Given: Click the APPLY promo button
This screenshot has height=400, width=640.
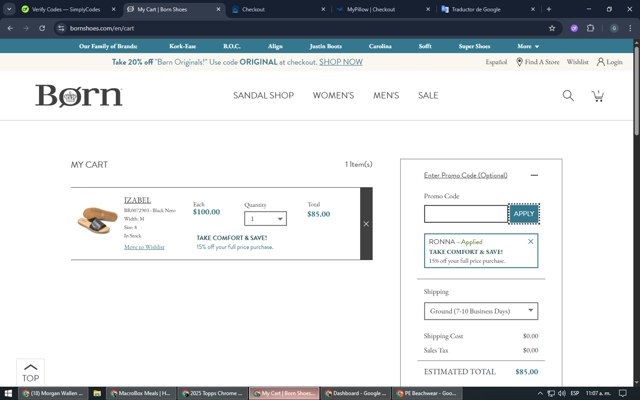Looking at the screenshot, I should point(524,214).
